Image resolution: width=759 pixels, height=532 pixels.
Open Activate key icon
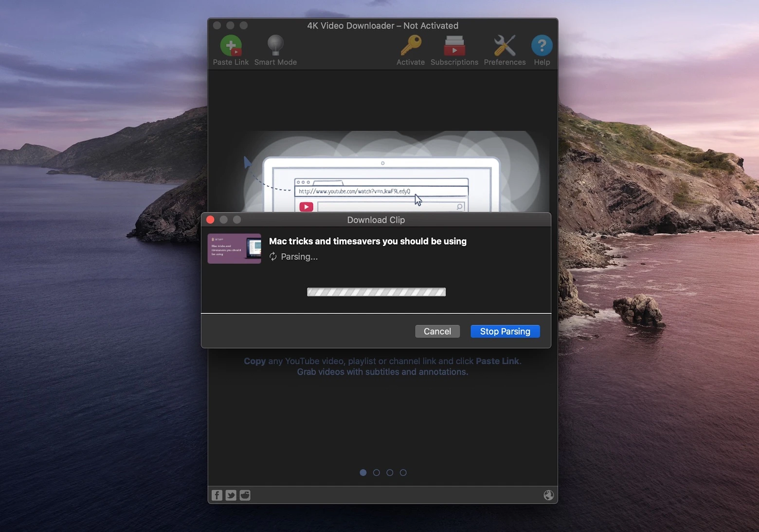click(411, 45)
